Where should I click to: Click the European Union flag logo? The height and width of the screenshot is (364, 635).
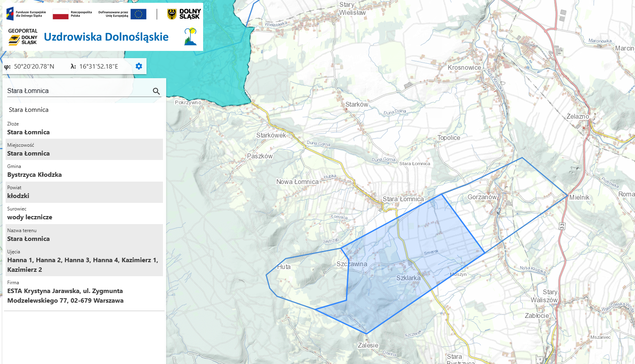(138, 14)
